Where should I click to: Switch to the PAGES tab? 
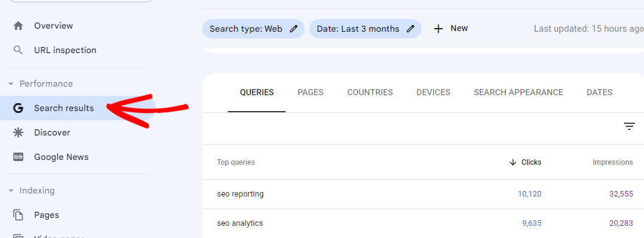coord(311,93)
